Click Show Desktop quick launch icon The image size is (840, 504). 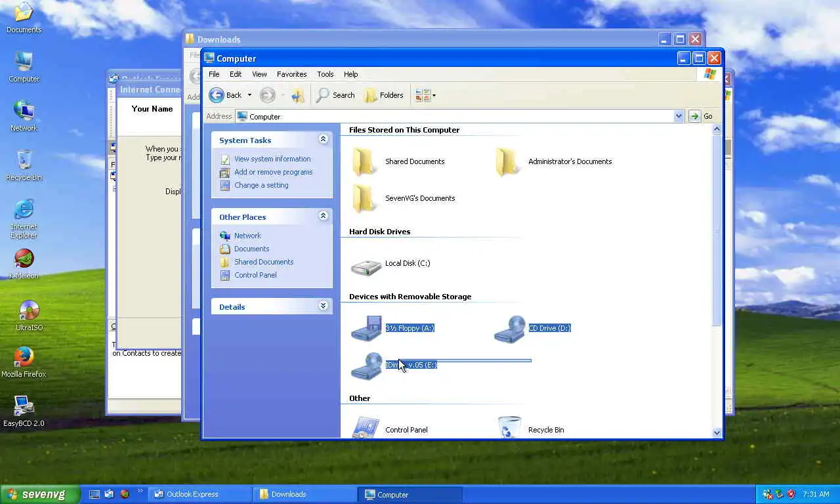coord(94,494)
